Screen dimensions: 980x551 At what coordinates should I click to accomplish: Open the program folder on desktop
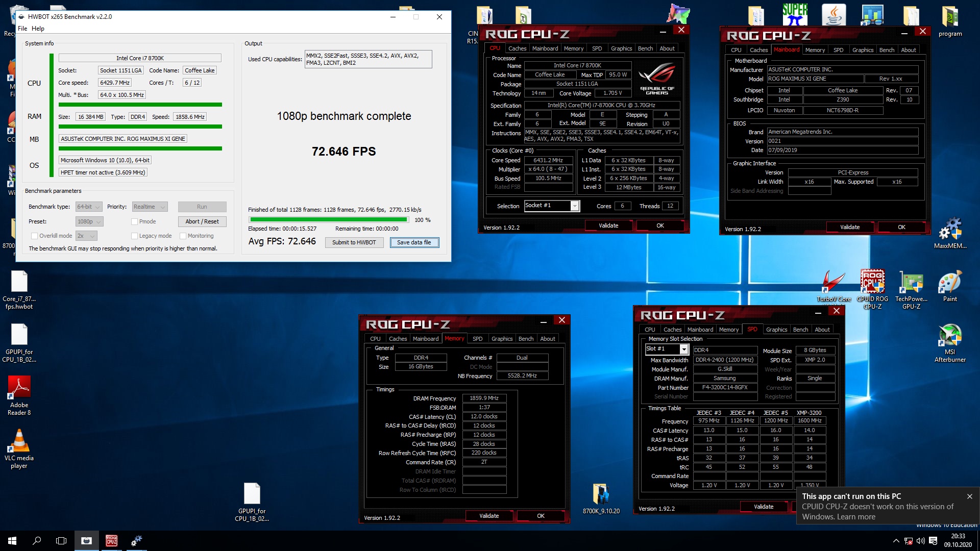950,21
